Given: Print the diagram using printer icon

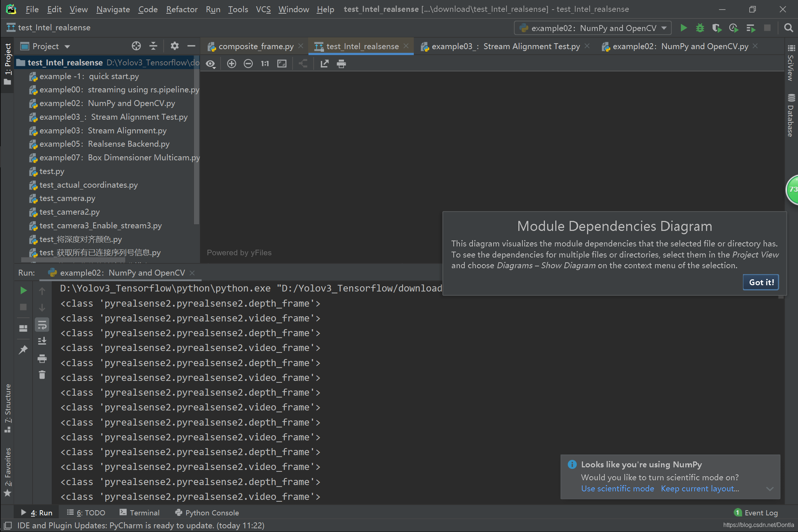Looking at the screenshot, I should coord(341,64).
